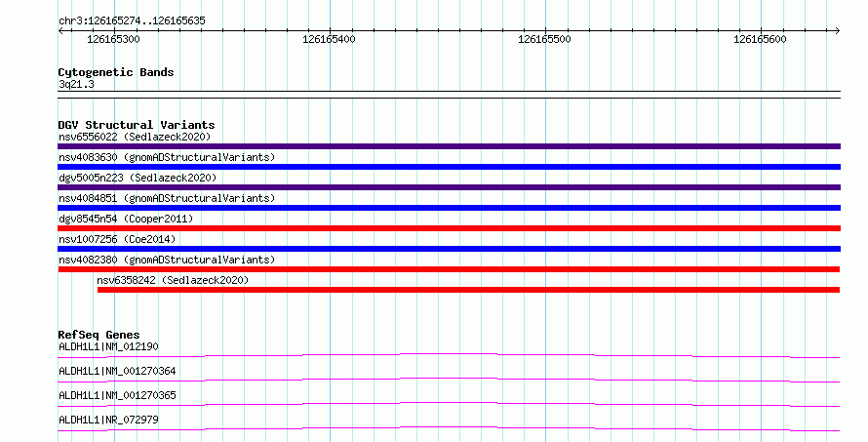Image resolution: width=868 pixels, height=442 pixels.
Task: Select the nsv6358242 red variant bar
Action: pyautogui.click(x=469, y=290)
